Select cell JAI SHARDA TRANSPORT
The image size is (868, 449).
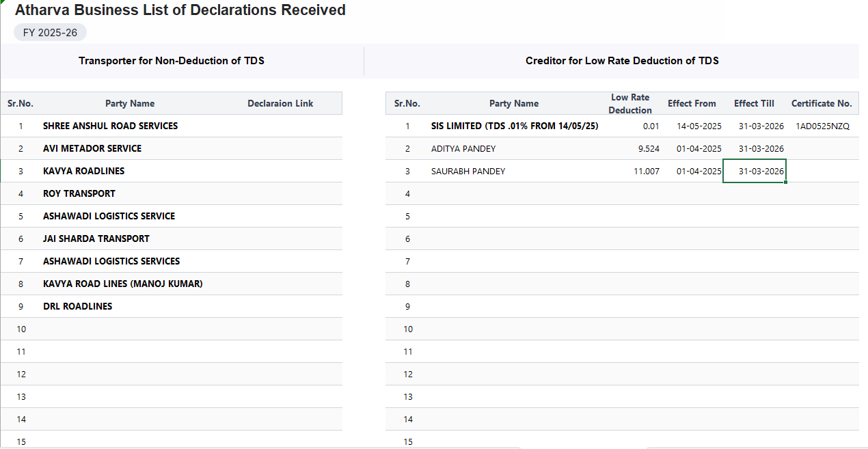tap(96, 239)
